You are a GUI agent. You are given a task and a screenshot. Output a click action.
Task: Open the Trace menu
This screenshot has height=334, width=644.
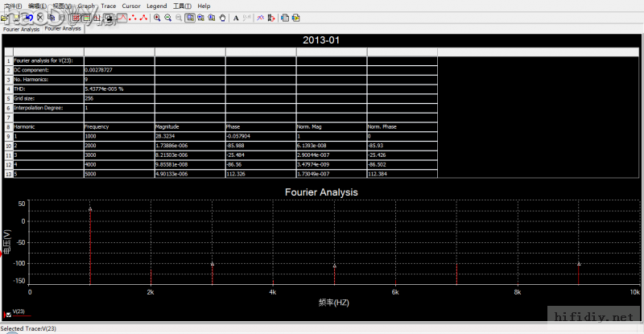pyautogui.click(x=108, y=6)
